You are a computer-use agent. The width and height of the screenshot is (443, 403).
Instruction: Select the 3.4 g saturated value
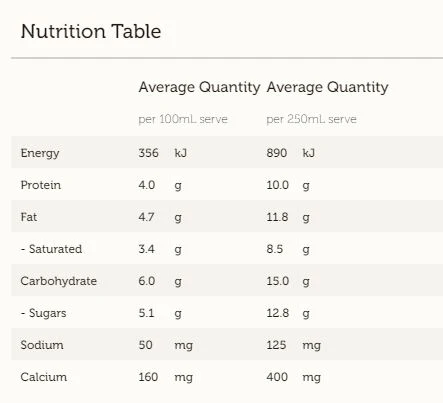160,249
